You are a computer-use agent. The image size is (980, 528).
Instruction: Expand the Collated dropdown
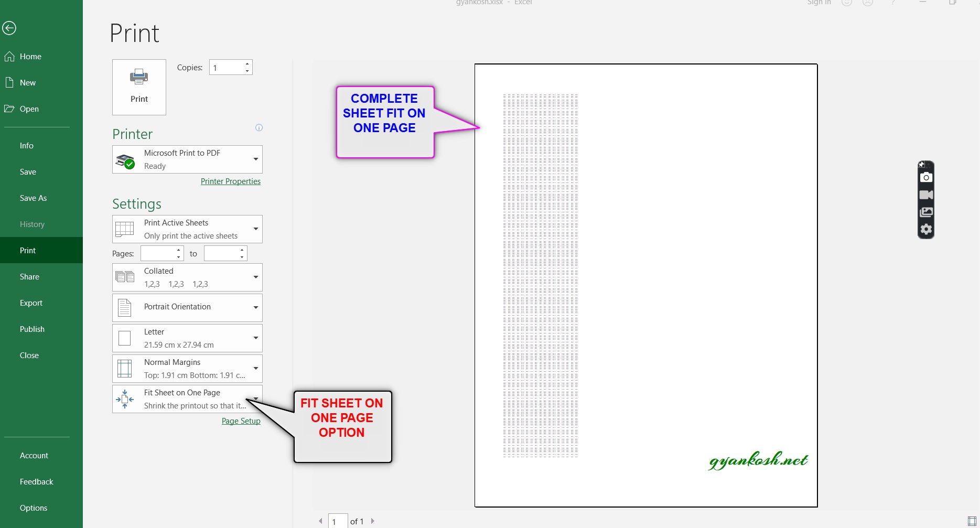(x=187, y=277)
